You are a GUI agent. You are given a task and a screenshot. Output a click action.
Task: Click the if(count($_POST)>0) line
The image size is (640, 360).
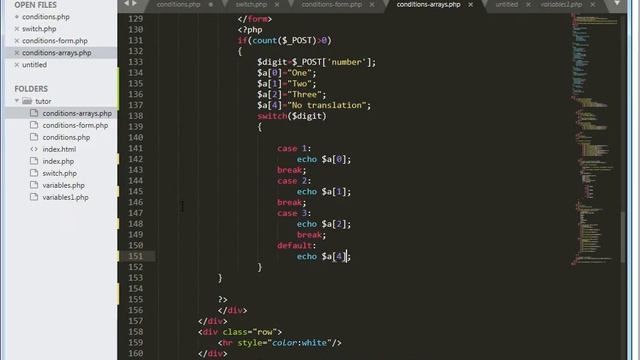(284, 41)
